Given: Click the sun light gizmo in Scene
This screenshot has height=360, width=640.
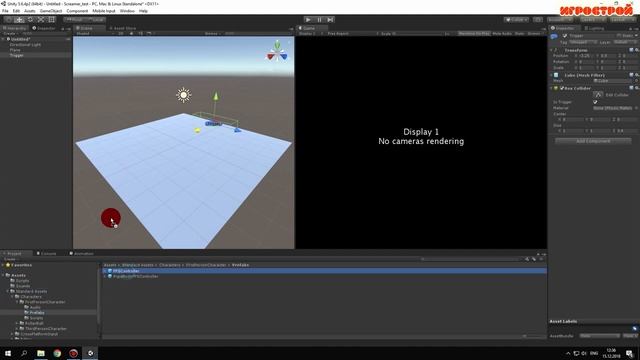Looking at the screenshot, I should tap(184, 95).
